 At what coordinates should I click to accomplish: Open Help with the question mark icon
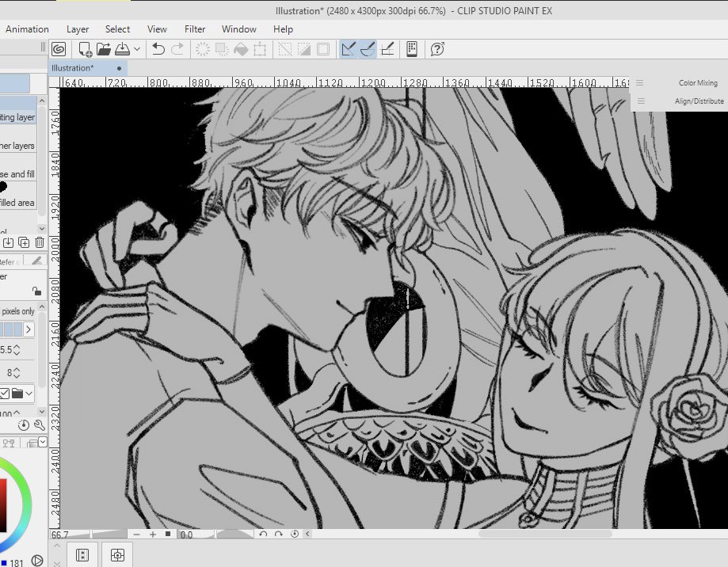click(x=436, y=49)
